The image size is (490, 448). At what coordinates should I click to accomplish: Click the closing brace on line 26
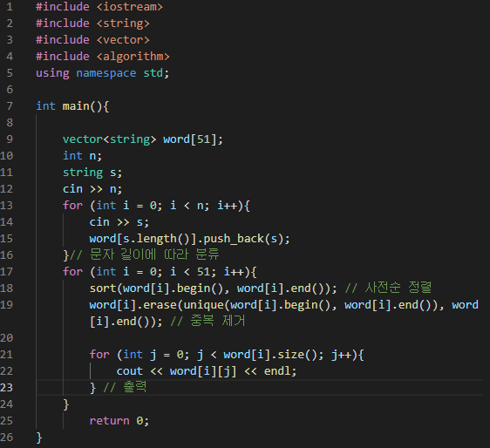pos(39,438)
